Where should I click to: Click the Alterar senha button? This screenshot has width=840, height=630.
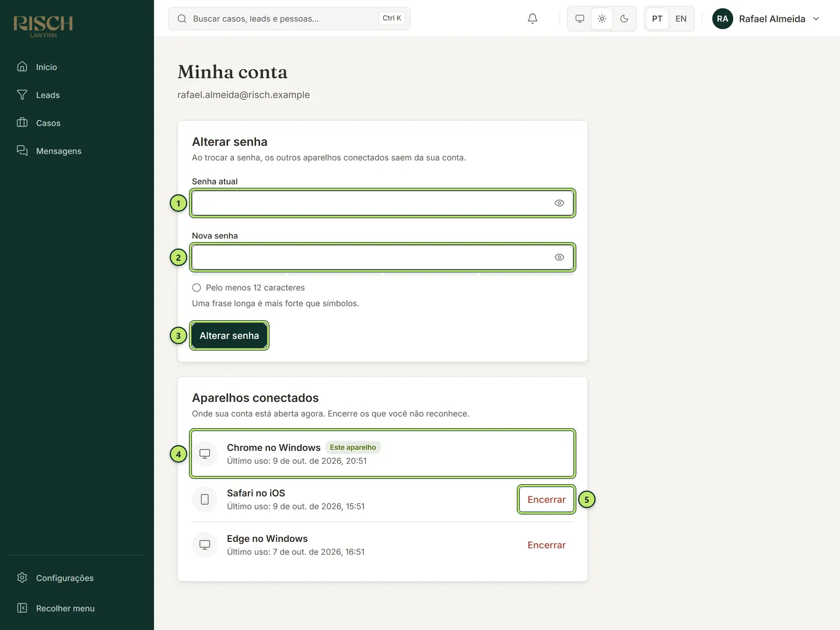pyautogui.click(x=229, y=335)
